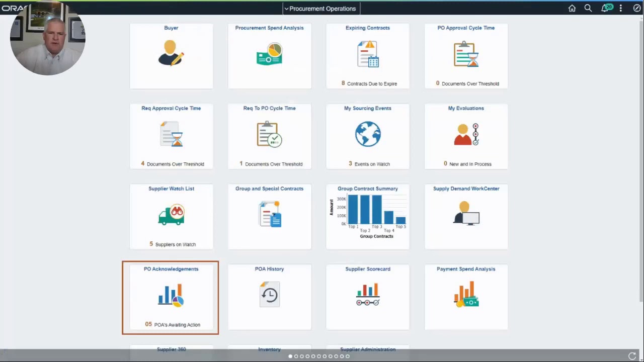
Task: Open the Supplier Watch List truck tile
Action: [171, 217]
